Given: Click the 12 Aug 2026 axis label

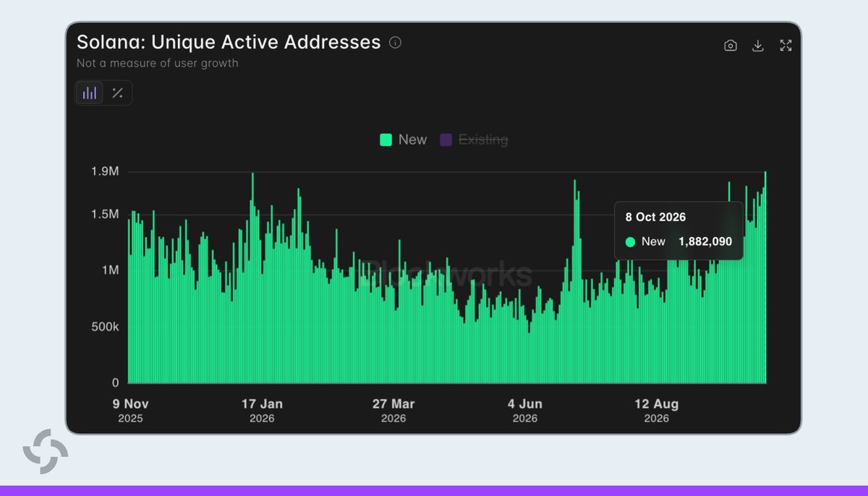Looking at the screenshot, I should click(x=657, y=410).
